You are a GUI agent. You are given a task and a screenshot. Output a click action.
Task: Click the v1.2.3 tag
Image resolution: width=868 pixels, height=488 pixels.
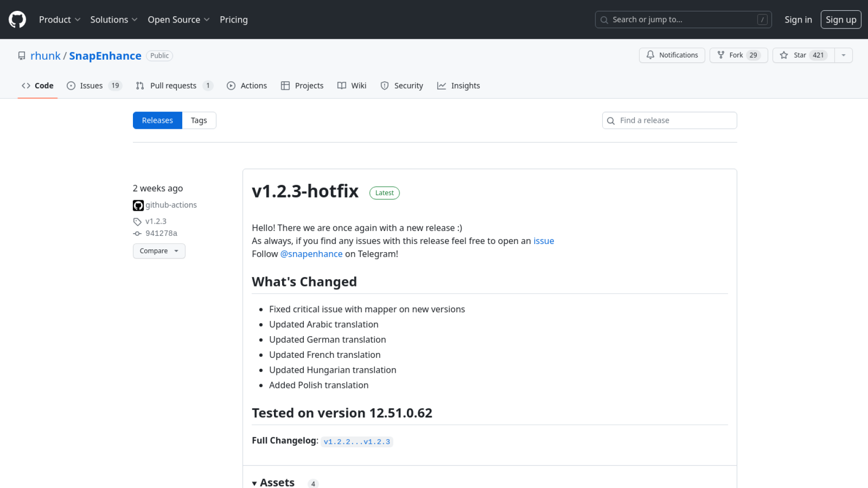click(156, 221)
